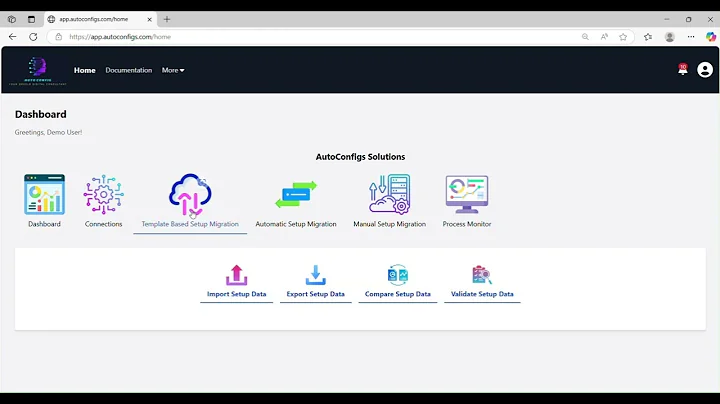720x404 pixels.
Task: Click the AutoConfigs logo
Action: (38, 70)
